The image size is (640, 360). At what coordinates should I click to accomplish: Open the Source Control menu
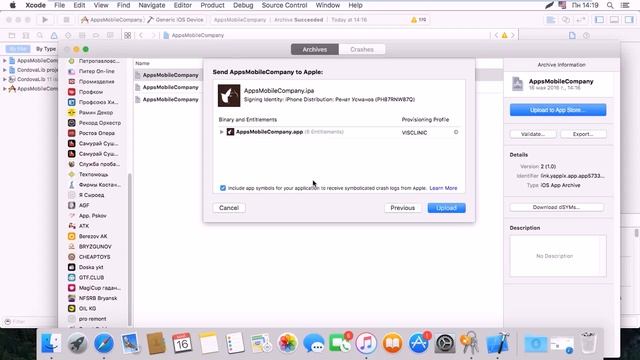(x=284, y=5)
